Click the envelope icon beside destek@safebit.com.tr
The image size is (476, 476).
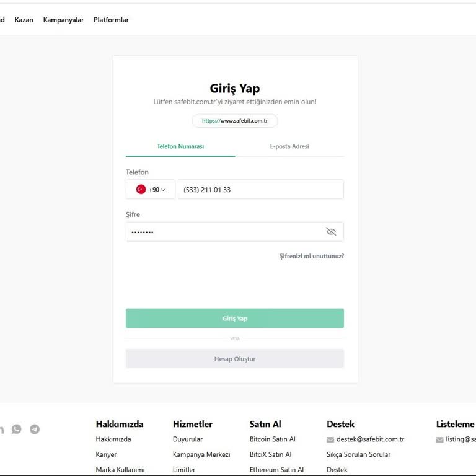pyautogui.click(x=330, y=440)
